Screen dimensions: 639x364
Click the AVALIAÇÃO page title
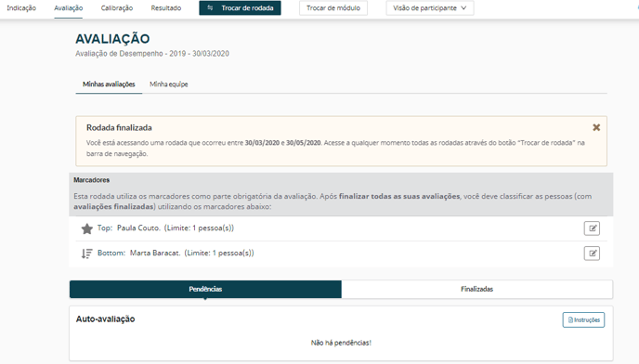(x=112, y=39)
